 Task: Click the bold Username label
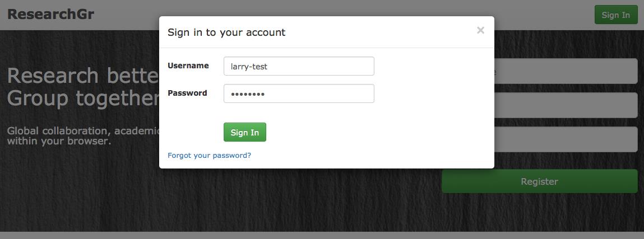188,65
